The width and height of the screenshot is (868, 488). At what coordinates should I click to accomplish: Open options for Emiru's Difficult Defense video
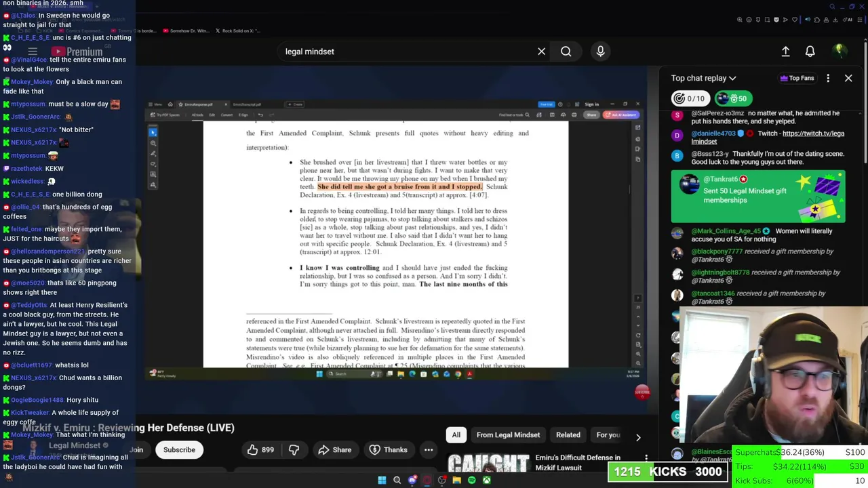pos(646,459)
